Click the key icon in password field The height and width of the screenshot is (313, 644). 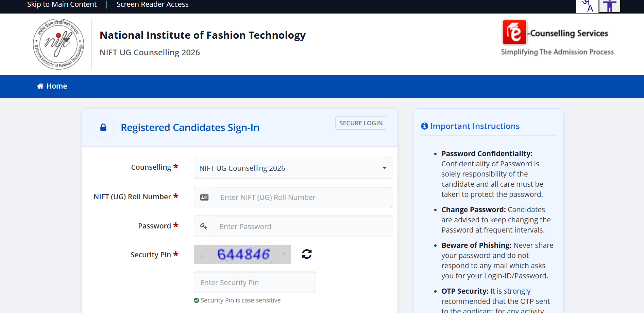(204, 226)
